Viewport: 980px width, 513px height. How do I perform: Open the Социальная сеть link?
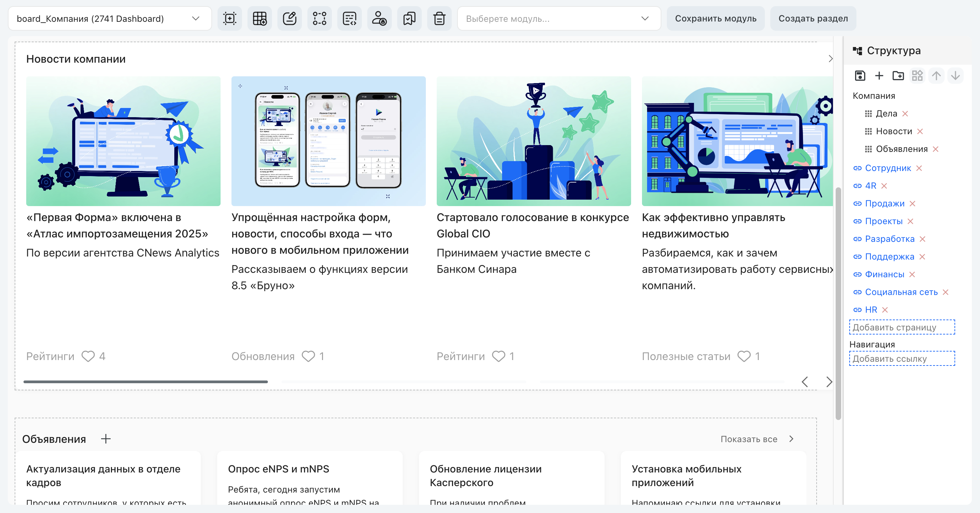(x=901, y=292)
